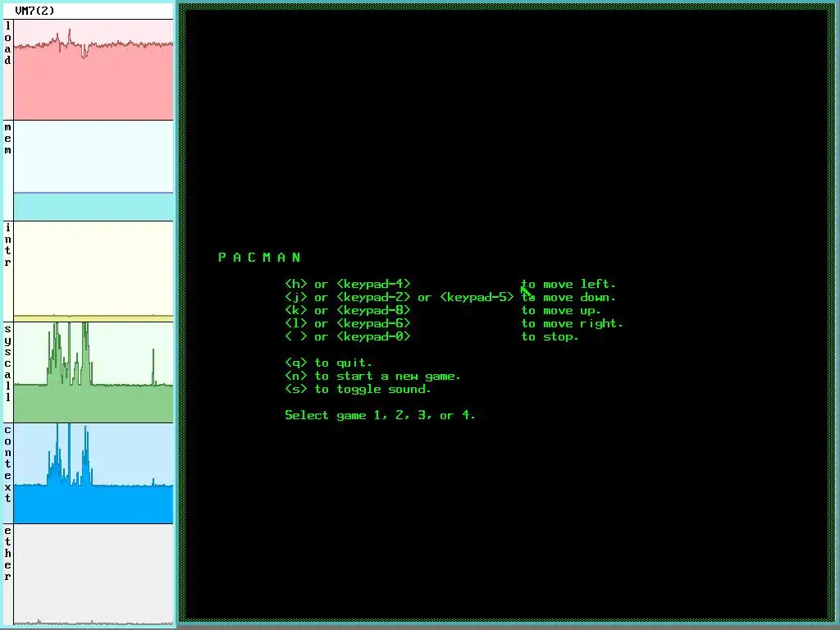Click the '<j> or <keypad-2> or <keypad-5>' line
The width and height of the screenshot is (840, 630).
tap(399, 297)
